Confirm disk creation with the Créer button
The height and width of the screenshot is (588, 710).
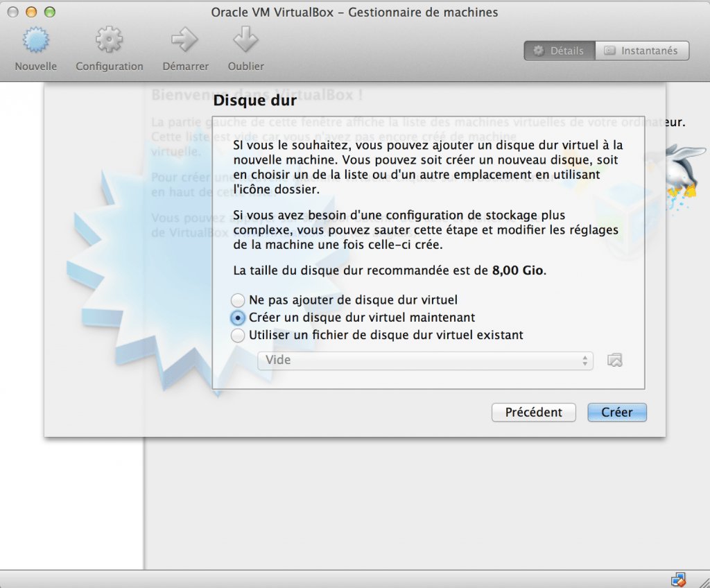coord(616,412)
